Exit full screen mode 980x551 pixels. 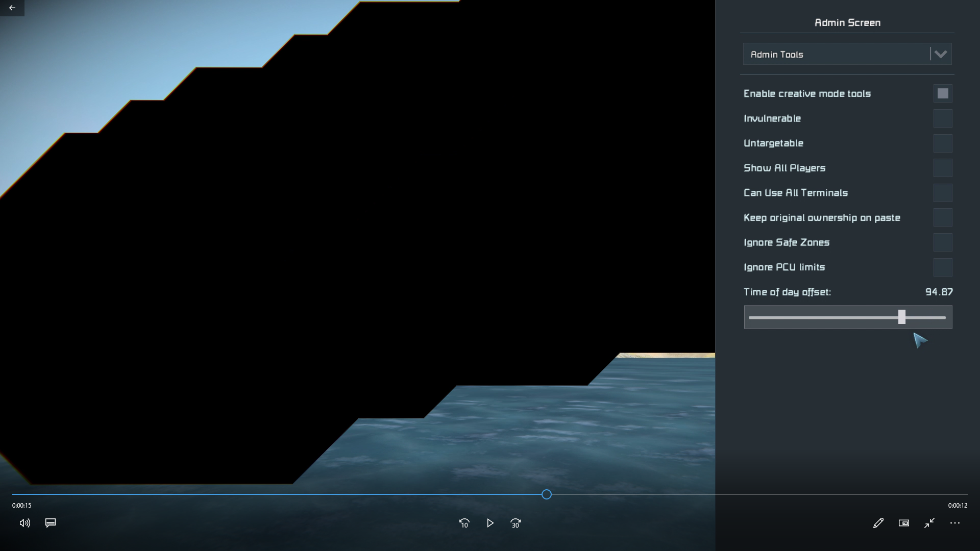click(x=929, y=523)
